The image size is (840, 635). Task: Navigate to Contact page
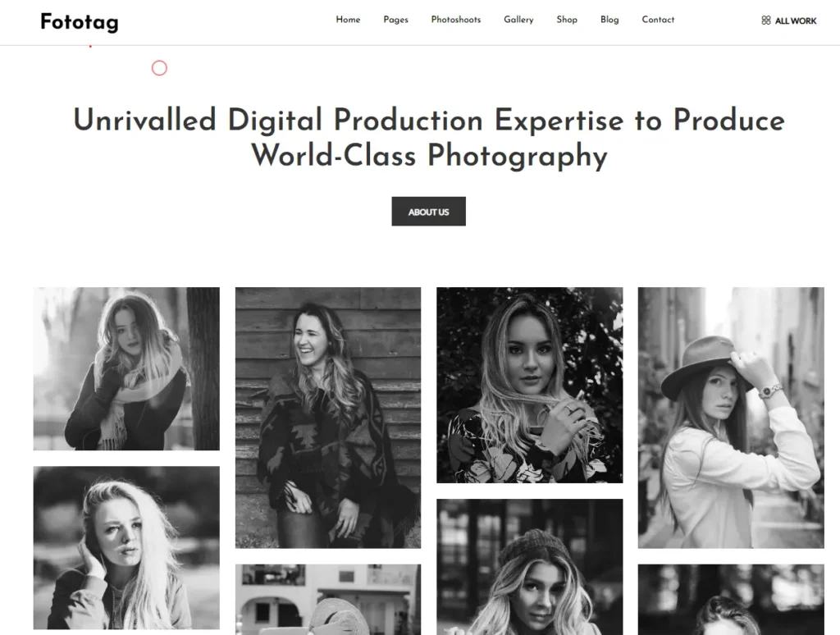[658, 20]
